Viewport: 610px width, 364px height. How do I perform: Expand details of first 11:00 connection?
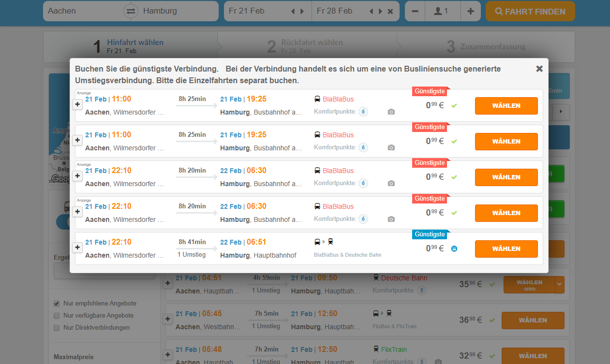pos(77,104)
